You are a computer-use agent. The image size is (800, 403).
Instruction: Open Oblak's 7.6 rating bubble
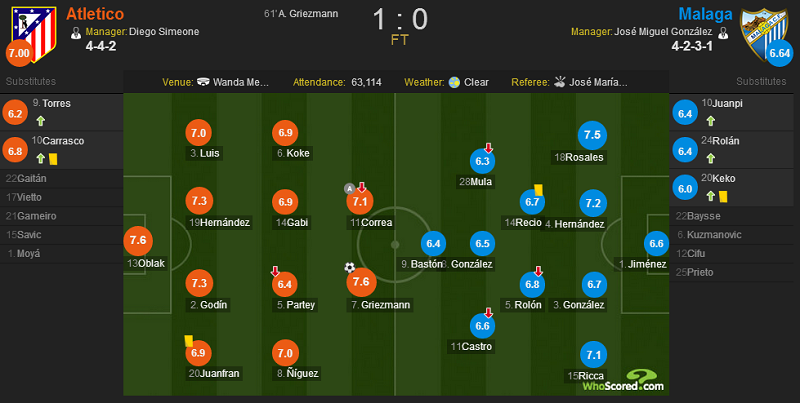pos(138,240)
